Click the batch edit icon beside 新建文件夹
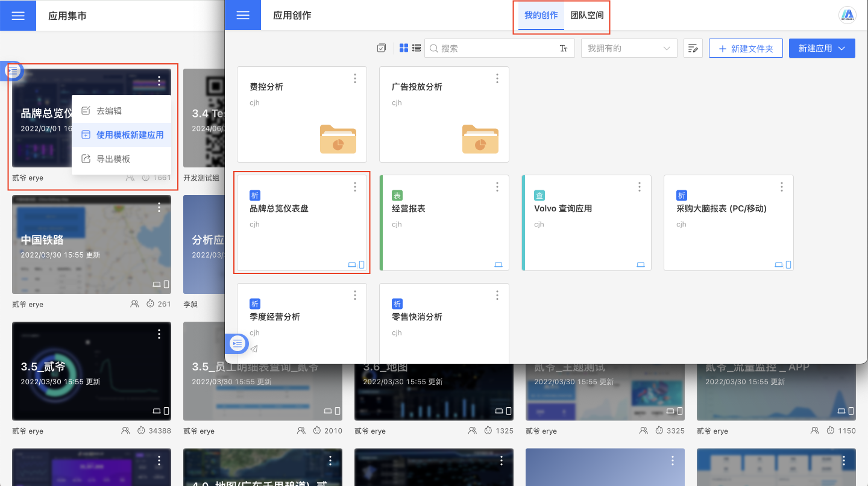 [693, 48]
